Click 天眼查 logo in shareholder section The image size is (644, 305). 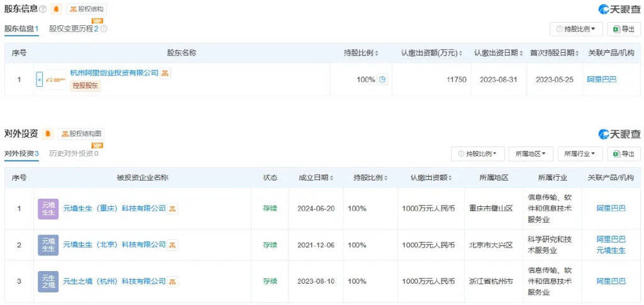619,9
